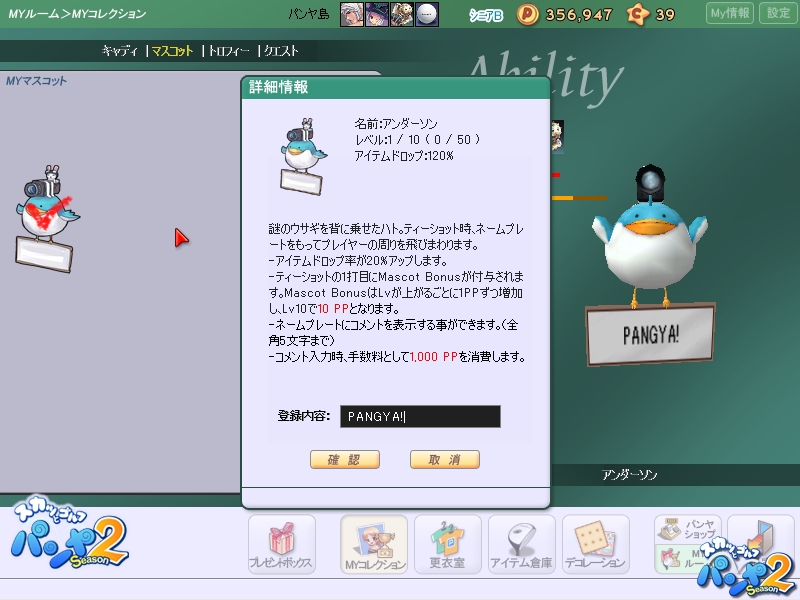This screenshot has height=600, width=800.
Task: Click the 登録内容 text field containing PANGYA!
Action: (x=420, y=416)
